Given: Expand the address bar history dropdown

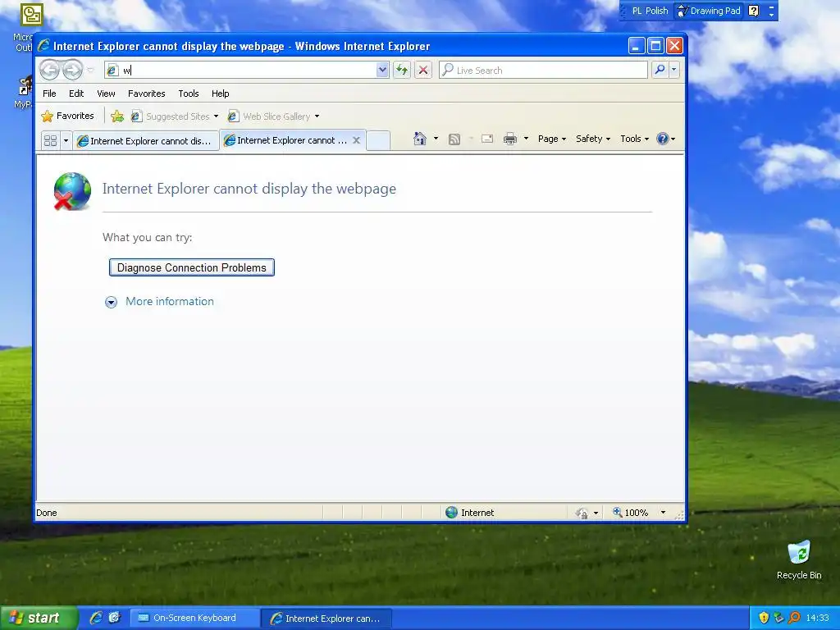Looking at the screenshot, I should [x=382, y=70].
